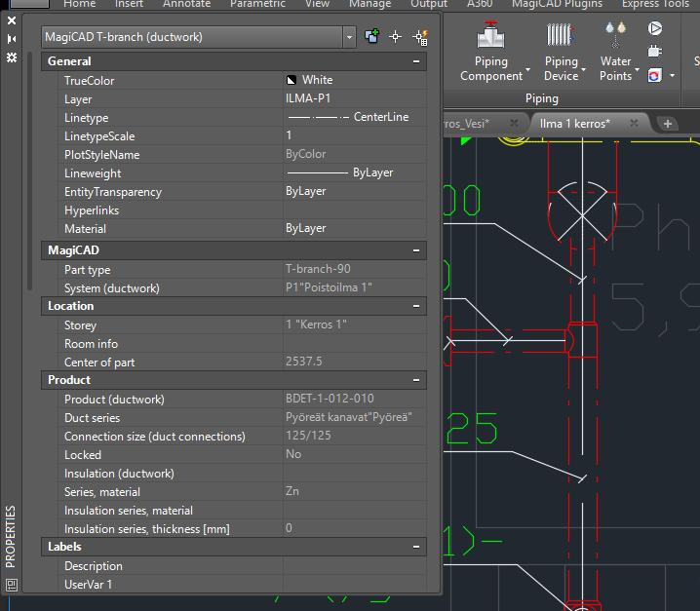This screenshot has width=700, height=611.
Task: Collapse the Product section
Action: click(x=416, y=380)
